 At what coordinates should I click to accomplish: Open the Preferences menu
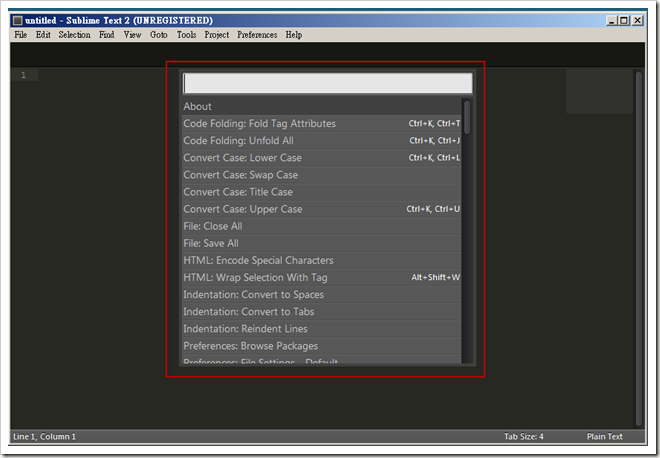pyautogui.click(x=257, y=35)
